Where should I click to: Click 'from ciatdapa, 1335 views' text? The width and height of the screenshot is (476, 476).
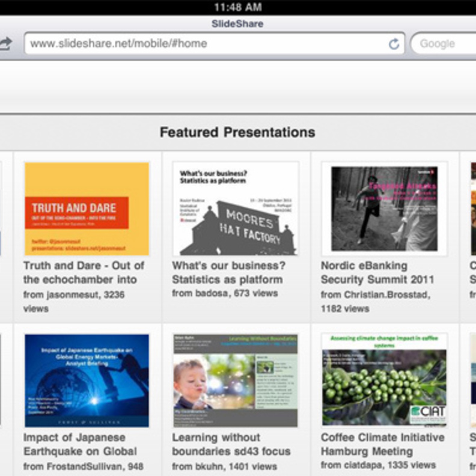click(378, 465)
